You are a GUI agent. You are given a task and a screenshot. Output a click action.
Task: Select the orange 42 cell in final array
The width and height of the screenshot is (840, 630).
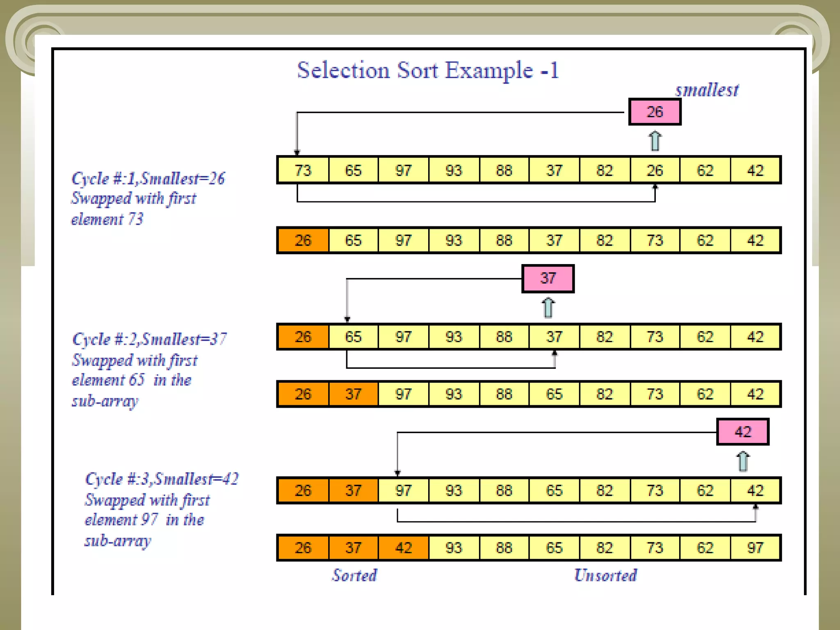point(404,548)
